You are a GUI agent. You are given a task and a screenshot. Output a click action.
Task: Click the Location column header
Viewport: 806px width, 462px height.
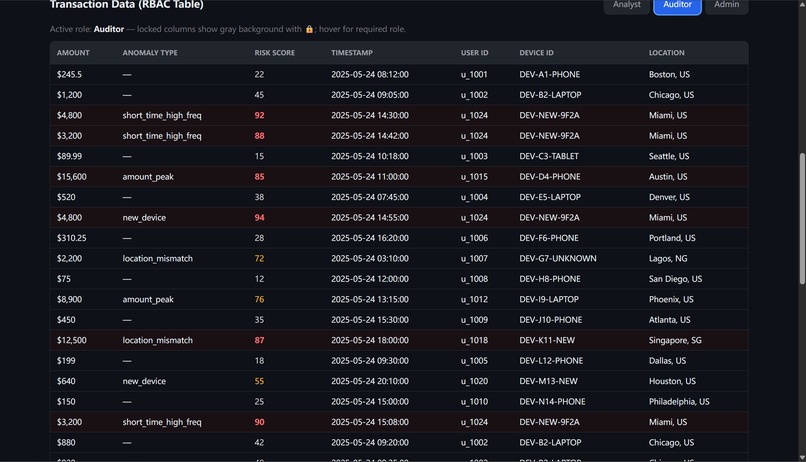tap(666, 53)
